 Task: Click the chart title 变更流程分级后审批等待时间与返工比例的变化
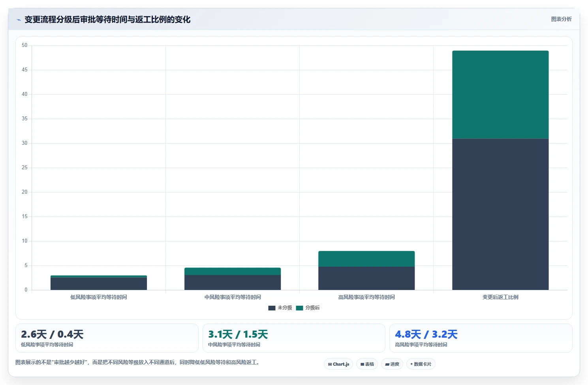click(107, 20)
